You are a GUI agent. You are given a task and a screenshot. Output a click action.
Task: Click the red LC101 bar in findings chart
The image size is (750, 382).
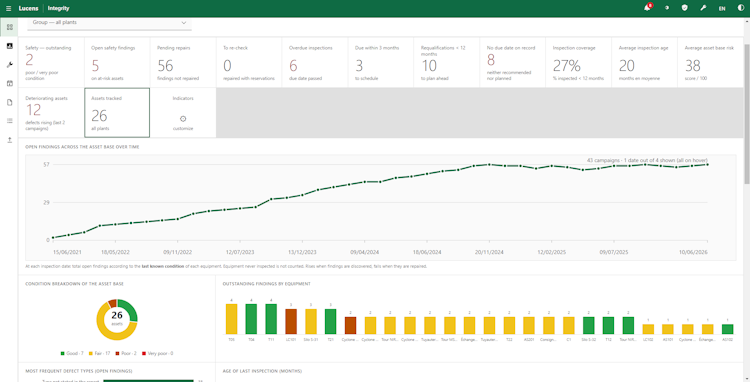(291, 321)
